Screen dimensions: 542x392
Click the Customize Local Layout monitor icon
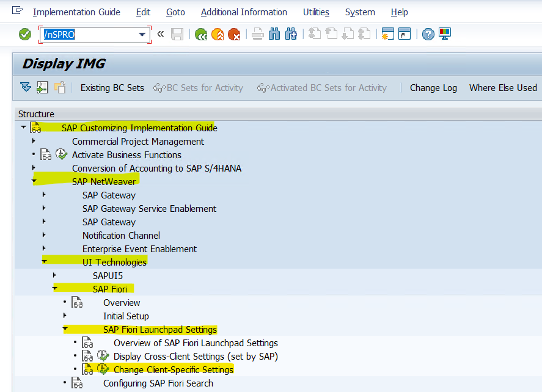point(444,34)
